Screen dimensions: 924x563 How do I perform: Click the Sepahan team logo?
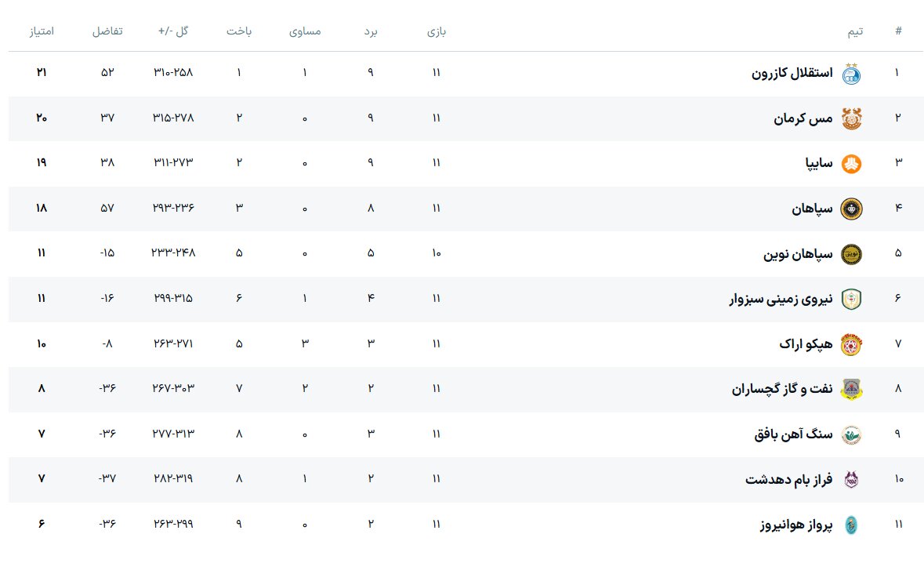[x=851, y=209]
